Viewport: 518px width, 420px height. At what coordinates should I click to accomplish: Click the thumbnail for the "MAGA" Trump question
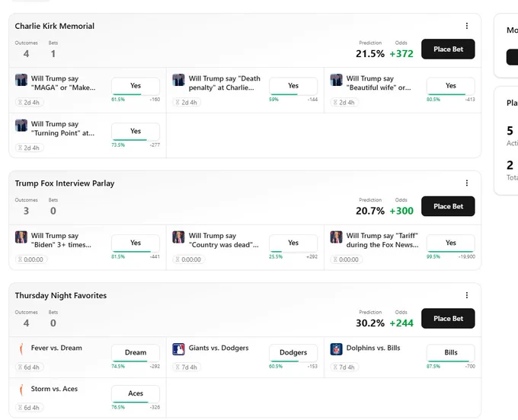(21, 80)
